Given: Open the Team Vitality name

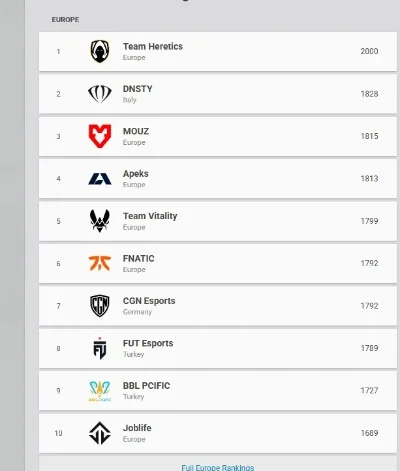Looking at the screenshot, I should pyautogui.click(x=150, y=216).
